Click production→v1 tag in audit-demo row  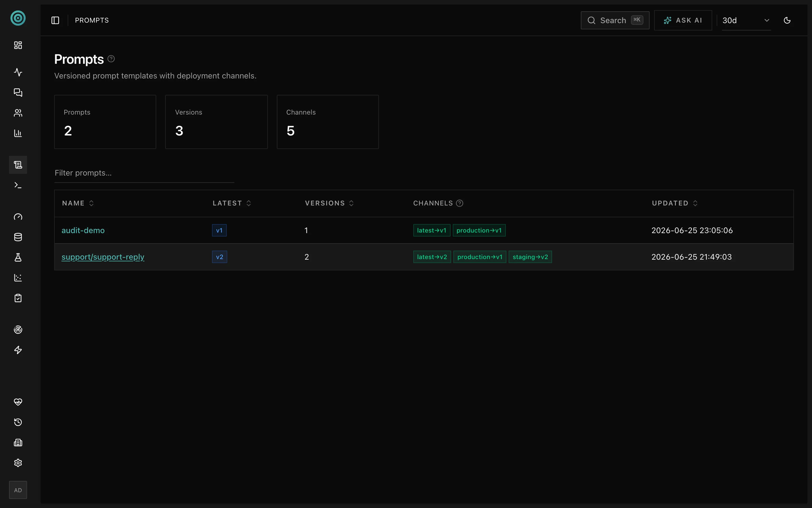[x=479, y=231]
